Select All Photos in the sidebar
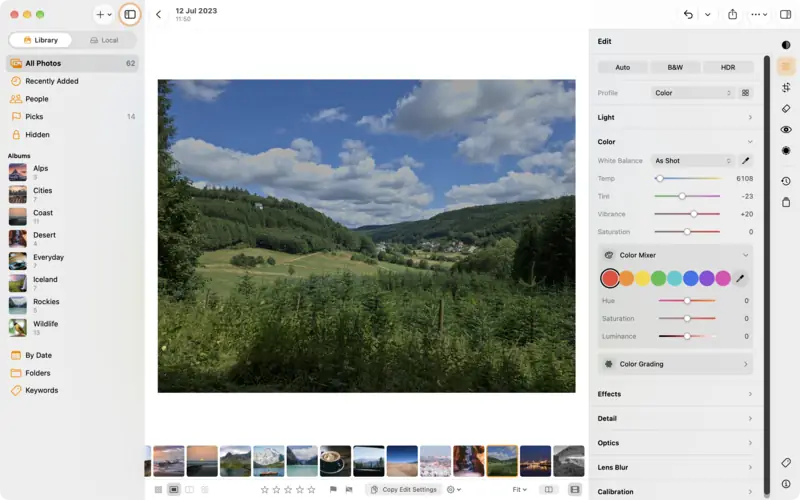 [x=72, y=63]
